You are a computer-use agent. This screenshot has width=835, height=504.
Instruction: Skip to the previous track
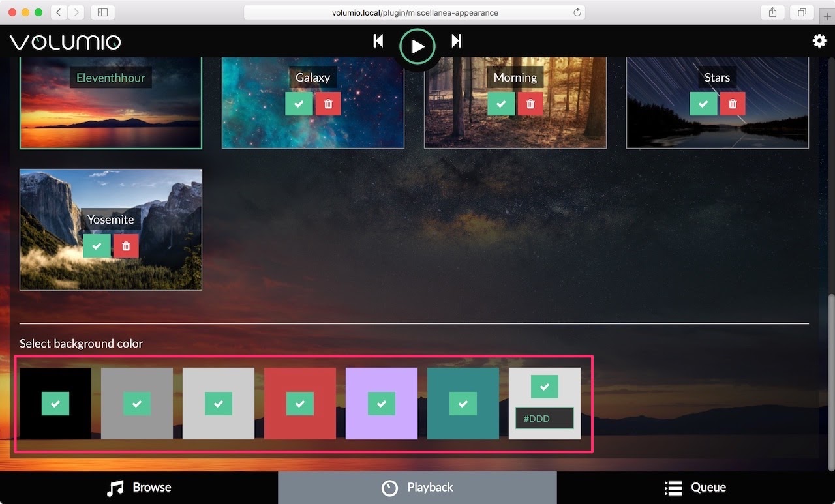(378, 41)
